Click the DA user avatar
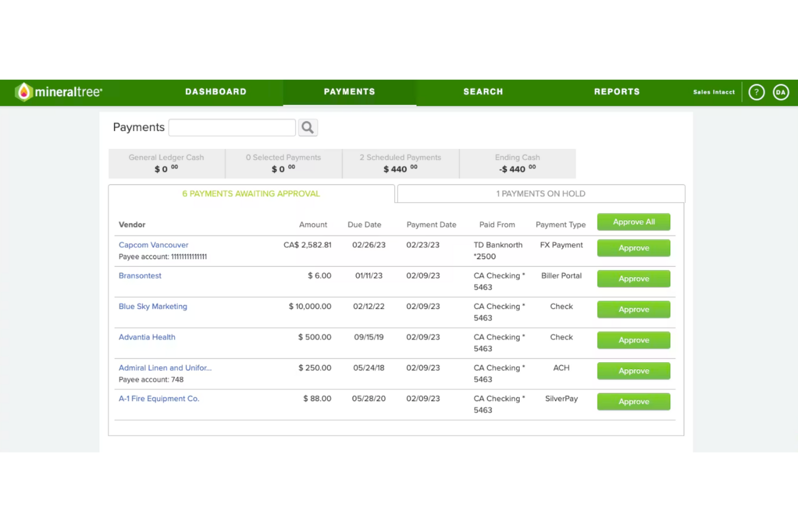798x532 pixels. (x=780, y=92)
